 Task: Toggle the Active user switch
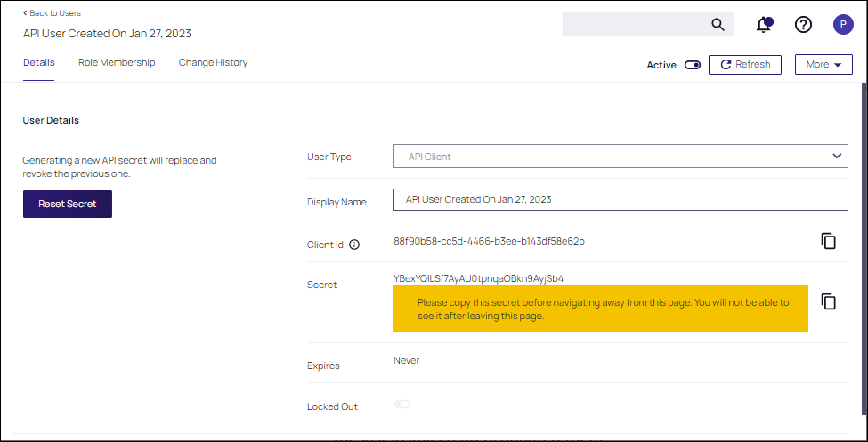pos(692,65)
